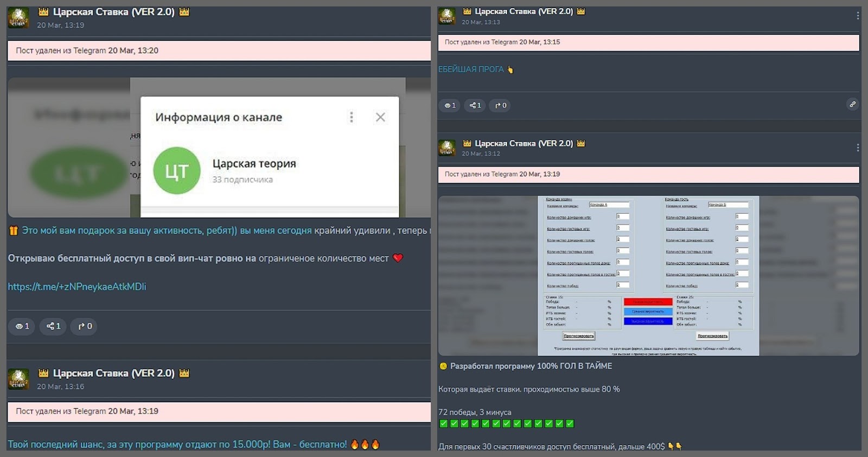Open the three-dot menu in channel info popup
Screen dimensions: 868x457
point(352,117)
